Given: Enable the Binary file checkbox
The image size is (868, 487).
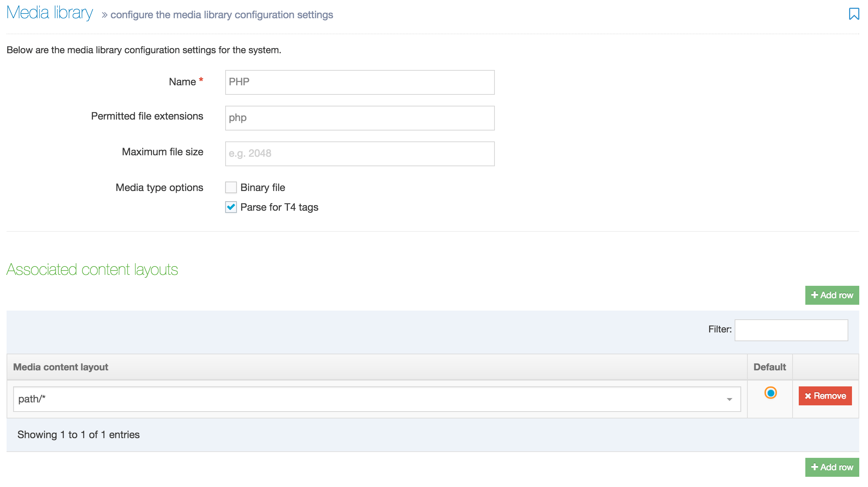Looking at the screenshot, I should (x=231, y=187).
